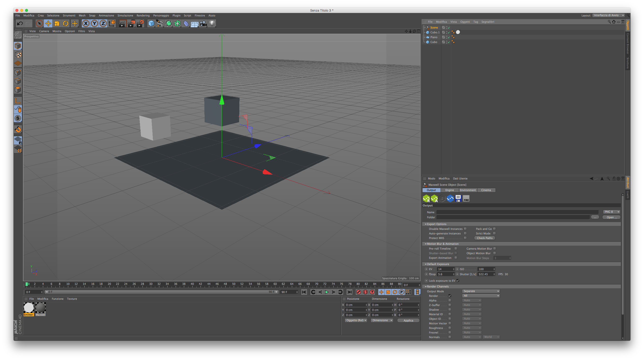Collapse the Export Options section

tap(426, 224)
